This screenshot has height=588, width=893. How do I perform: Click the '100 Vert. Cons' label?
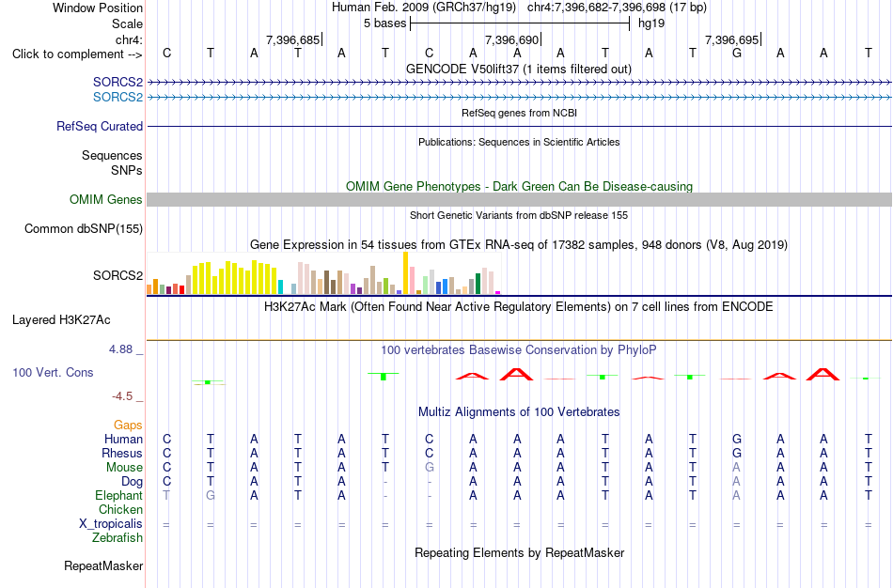[x=53, y=372]
